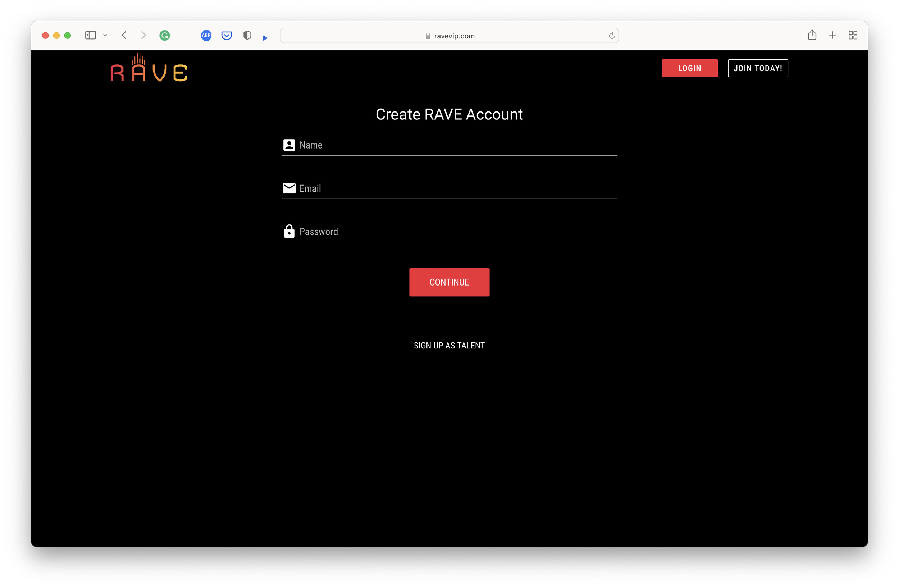Screen dimensions: 899x588
Task: Click the RAVE logo
Action: click(x=149, y=68)
